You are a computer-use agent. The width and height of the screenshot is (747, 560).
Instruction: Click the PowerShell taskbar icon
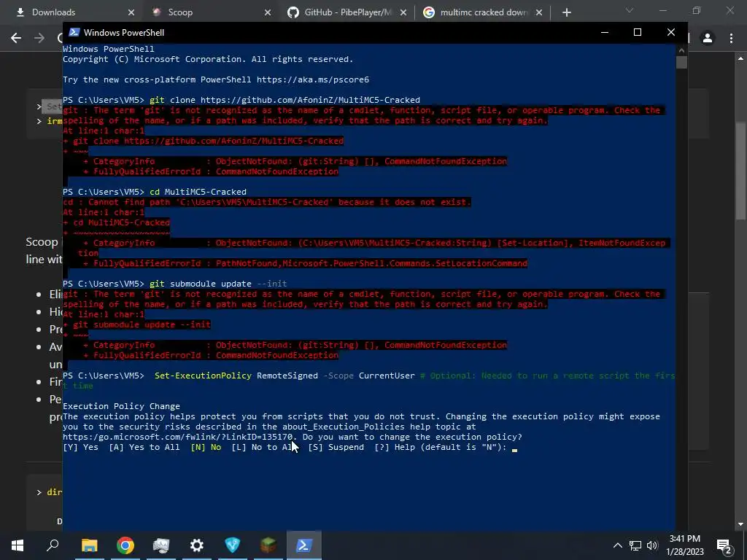click(x=304, y=545)
